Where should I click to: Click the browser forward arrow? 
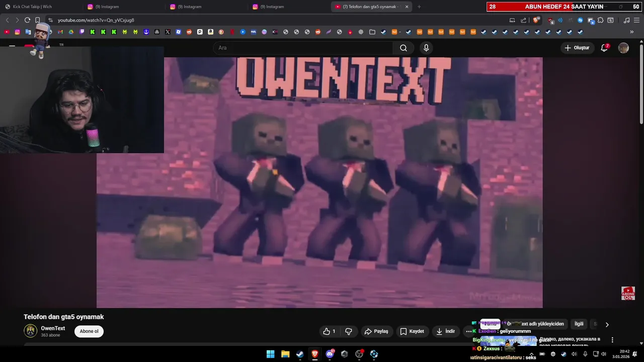[x=17, y=20]
